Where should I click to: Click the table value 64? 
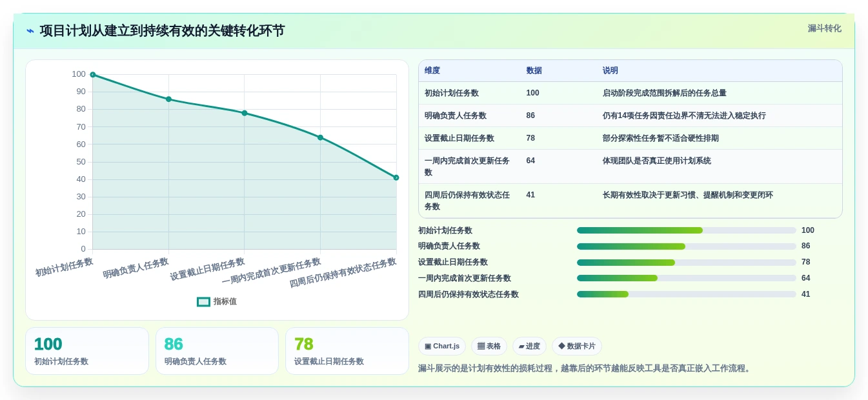(531, 161)
